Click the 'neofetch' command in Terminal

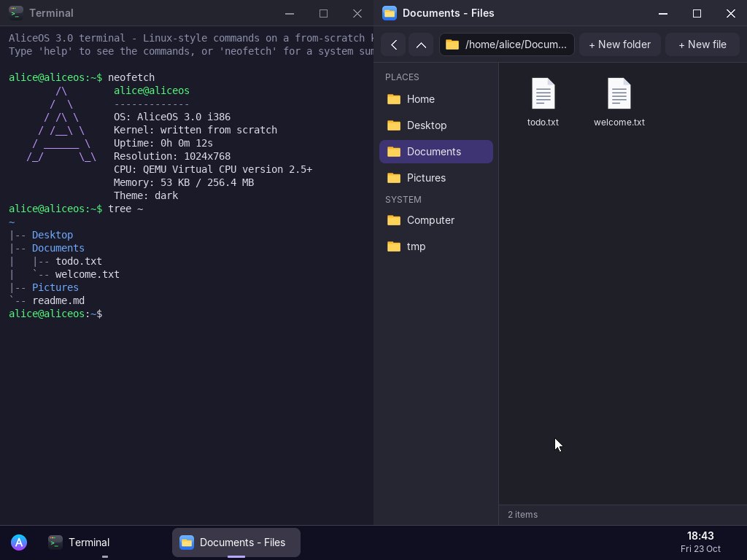(131, 77)
